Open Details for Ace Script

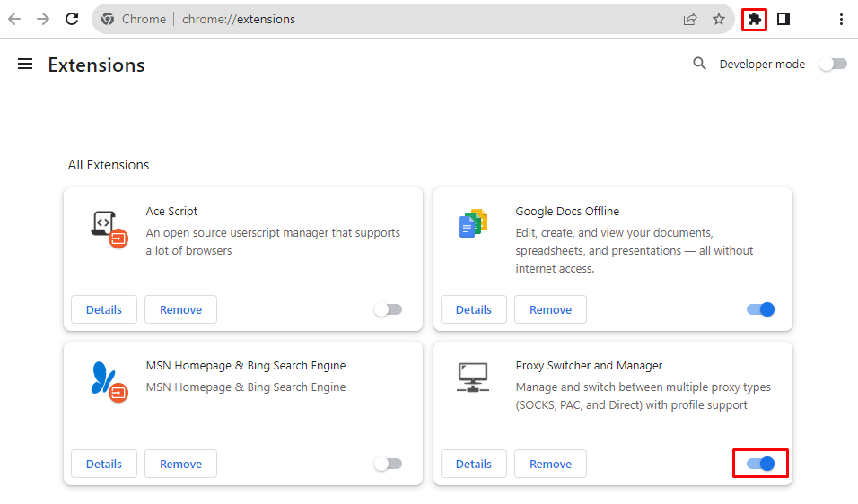104,309
